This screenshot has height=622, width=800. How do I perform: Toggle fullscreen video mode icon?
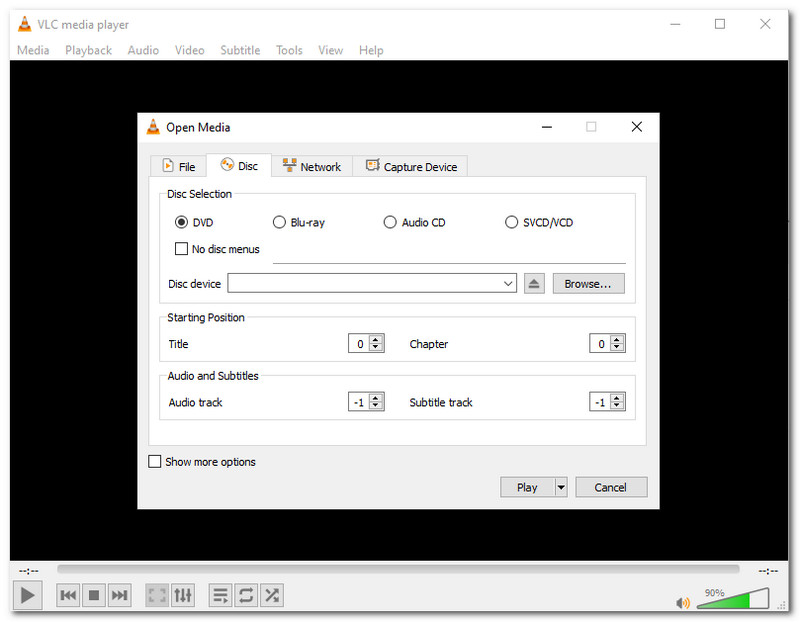coord(157,596)
